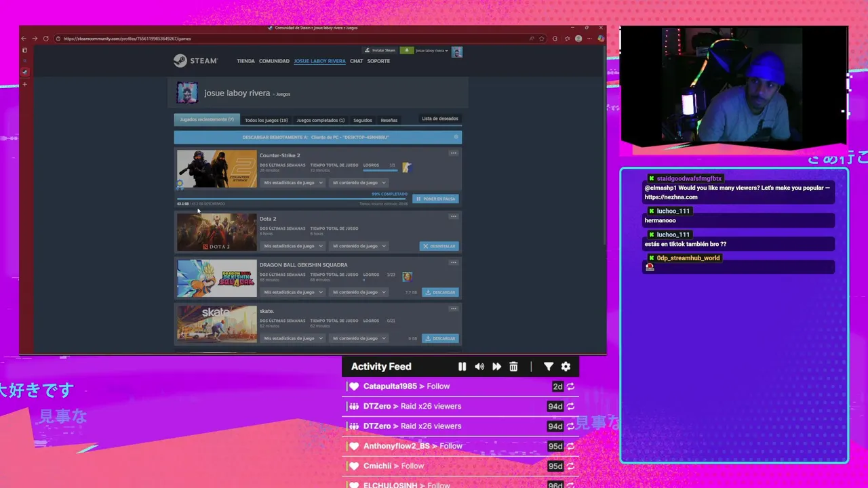Open the 'Lista de deseados' tab
Image resolution: width=868 pixels, height=488 pixels.
440,119
